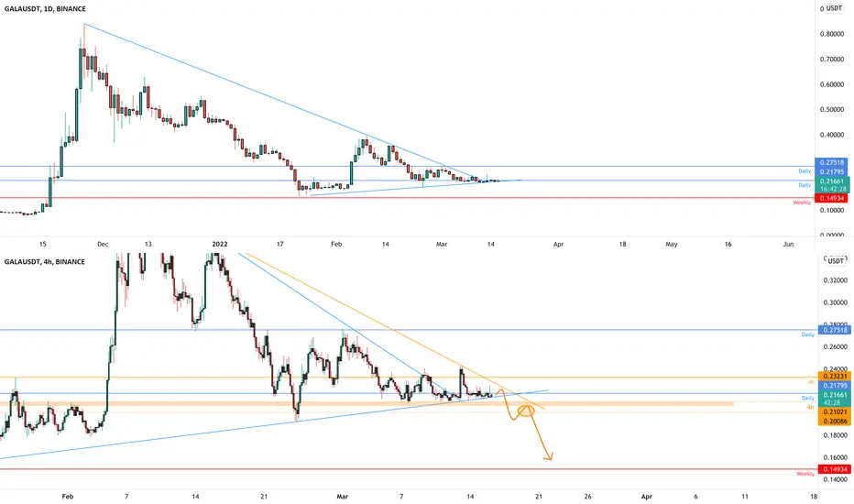Click the Weekly level tag on the 1D chart
854x504 pixels.
coord(802,203)
